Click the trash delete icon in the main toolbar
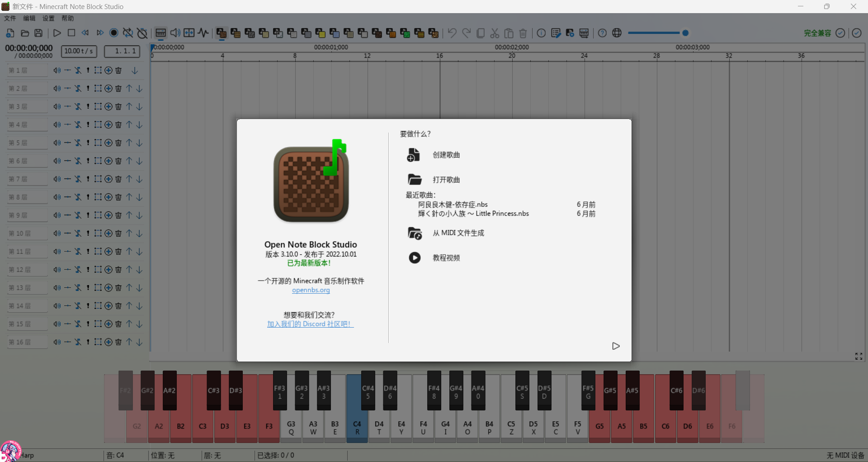The height and width of the screenshot is (462, 868). coord(523,33)
